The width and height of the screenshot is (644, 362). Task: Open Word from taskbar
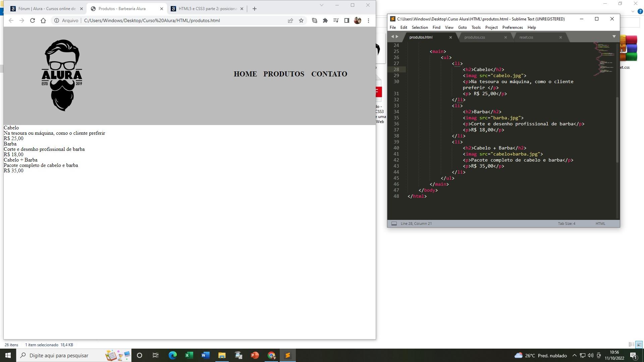tap(205, 355)
